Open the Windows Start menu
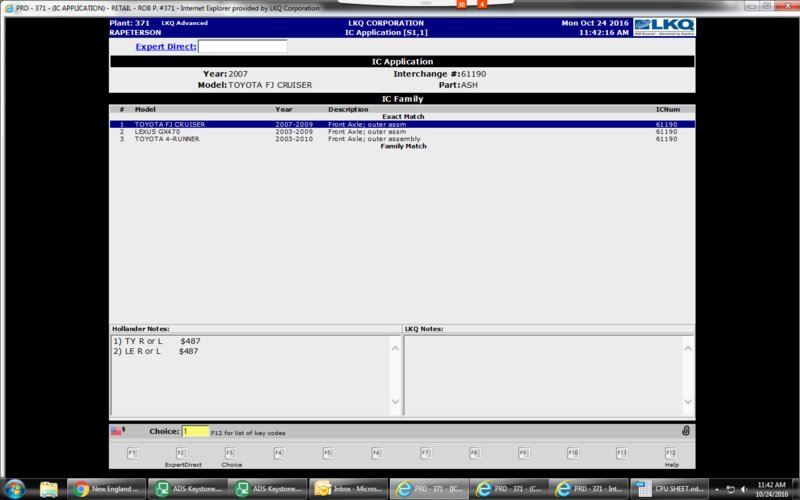The height and width of the screenshot is (500, 800). pos(15,489)
